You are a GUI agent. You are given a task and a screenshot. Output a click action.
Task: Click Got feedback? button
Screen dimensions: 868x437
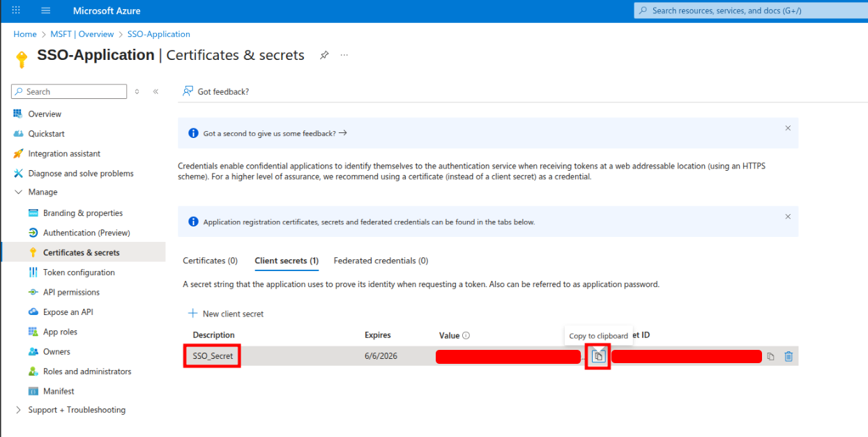[x=215, y=91]
